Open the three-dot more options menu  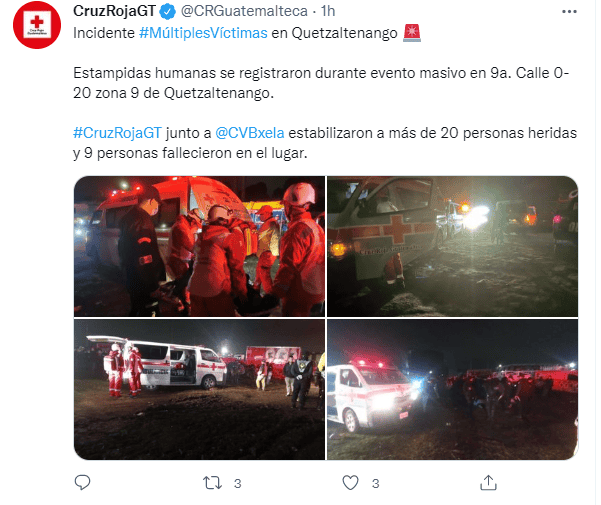(569, 11)
